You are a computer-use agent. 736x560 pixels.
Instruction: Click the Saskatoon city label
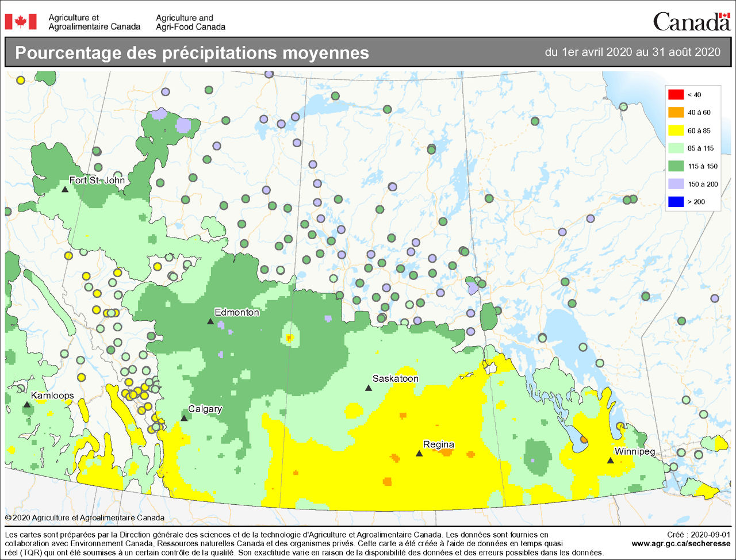tap(396, 378)
